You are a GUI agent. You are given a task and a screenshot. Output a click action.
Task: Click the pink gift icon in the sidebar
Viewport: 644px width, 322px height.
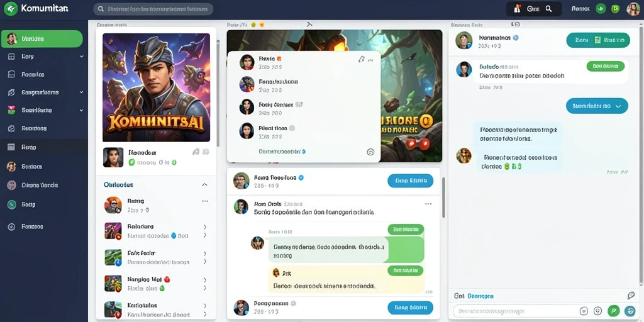click(x=11, y=110)
